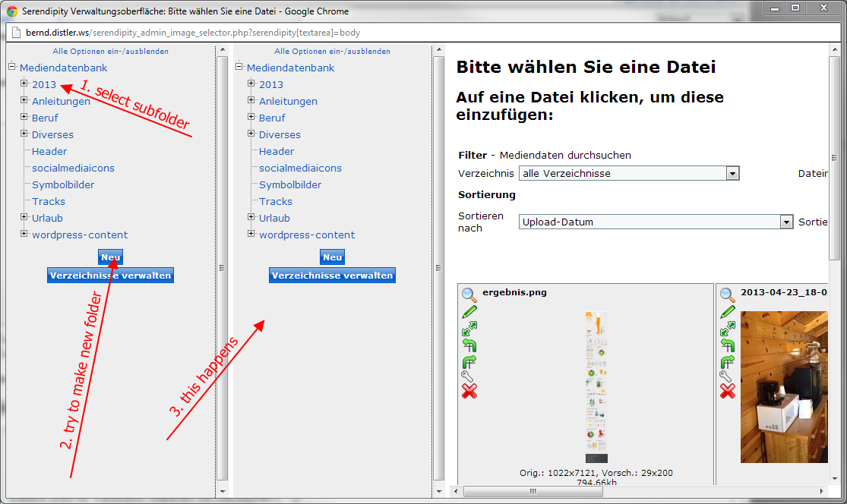Click the pencil icon for the cabin photo
The image size is (847, 504).
(727, 312)
